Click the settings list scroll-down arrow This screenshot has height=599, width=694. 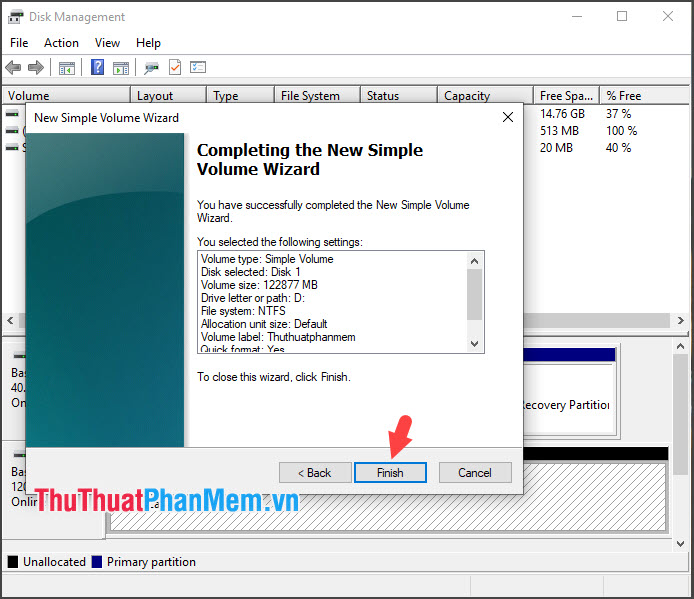[474, 344]
